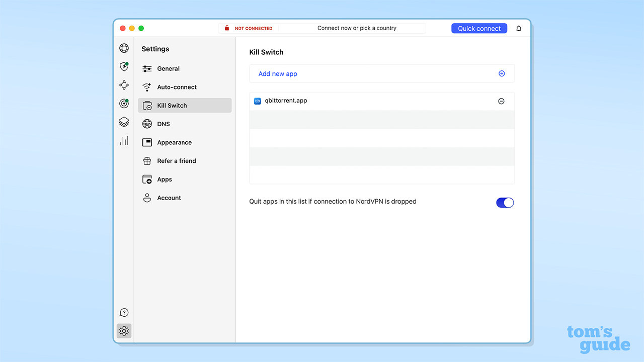Click the Auto-connect wifi icon

pos(147,87)
